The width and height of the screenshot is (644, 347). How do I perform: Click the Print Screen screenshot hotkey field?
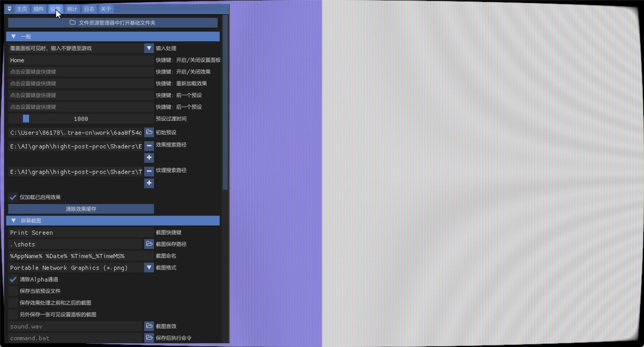(x=80, y=232)
